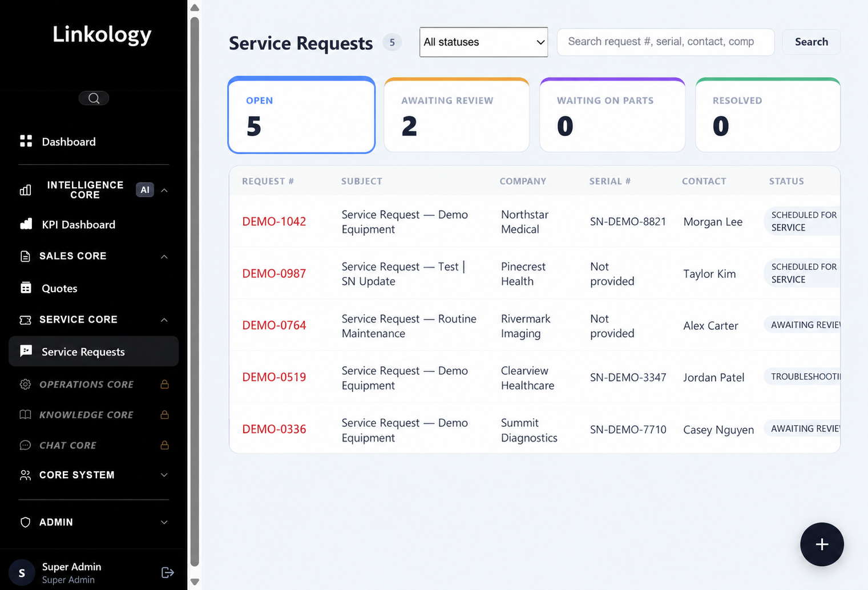Click the Super Admin avatar circle
This screenshot has width=868, height=590.
(22, 573)
